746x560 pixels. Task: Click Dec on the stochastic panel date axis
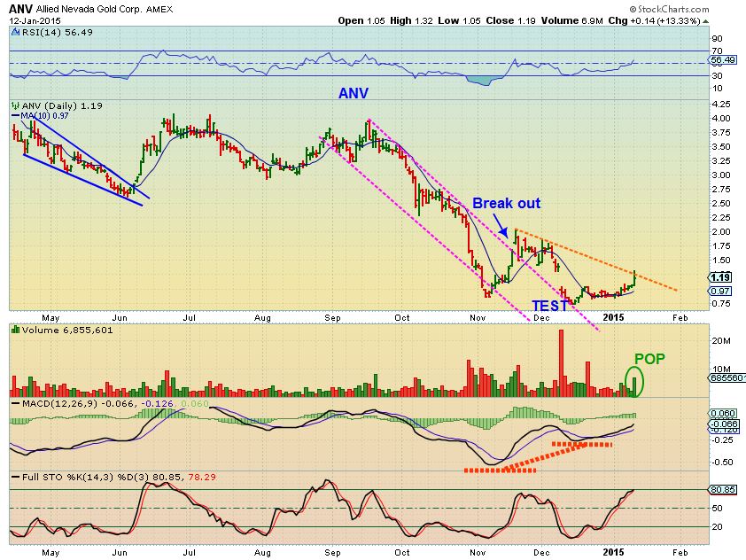click(541, 552)
